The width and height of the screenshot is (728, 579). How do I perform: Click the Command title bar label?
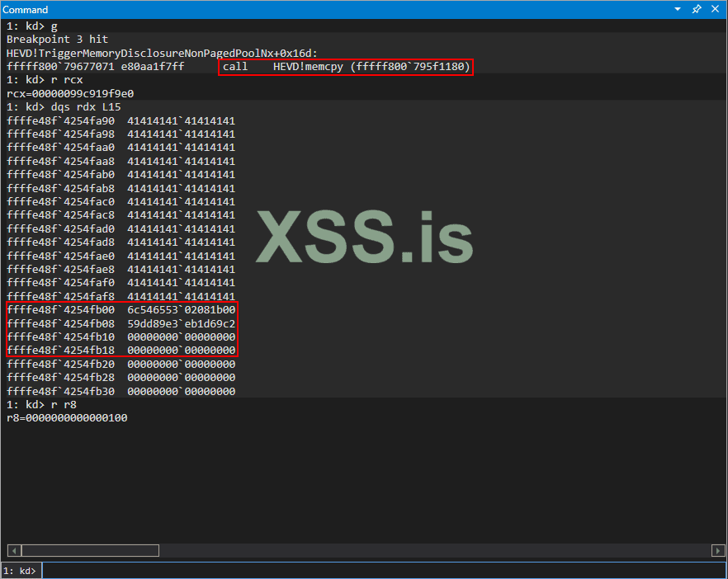[x=26, y=10]
